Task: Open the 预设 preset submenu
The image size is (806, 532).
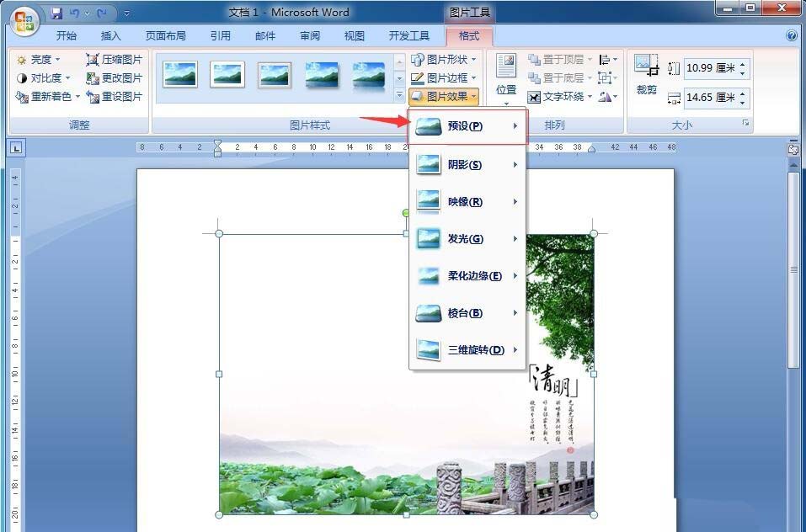Action: pyautogui.click(x=467, y=126)
